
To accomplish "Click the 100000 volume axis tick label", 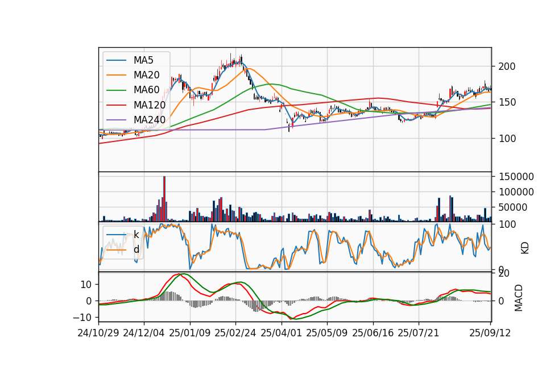I will 516,192.
